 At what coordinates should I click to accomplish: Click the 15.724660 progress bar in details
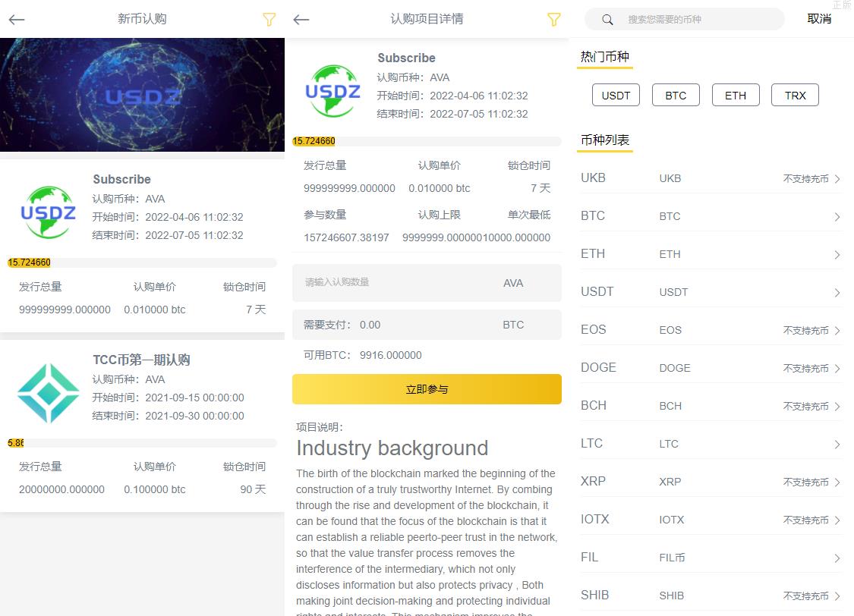pos(426,141)
